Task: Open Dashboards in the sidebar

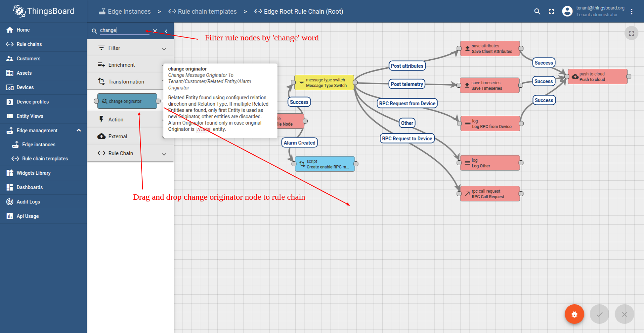Action: (43, 187)
